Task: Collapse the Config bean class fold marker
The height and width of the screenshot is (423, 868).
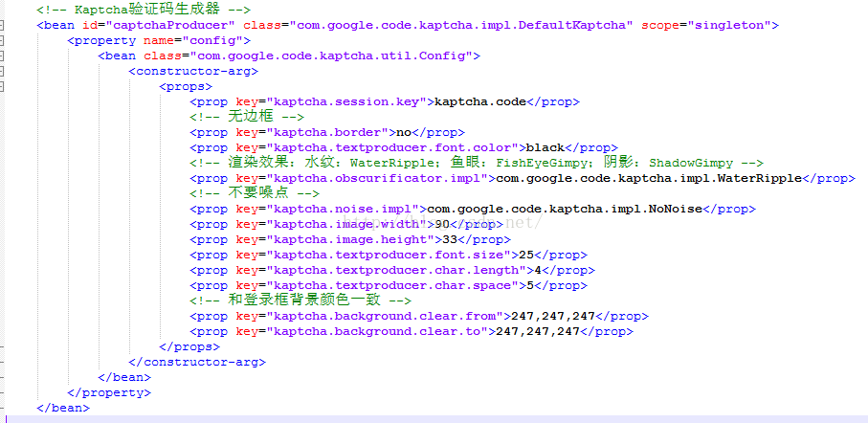Action: (1, 56)
